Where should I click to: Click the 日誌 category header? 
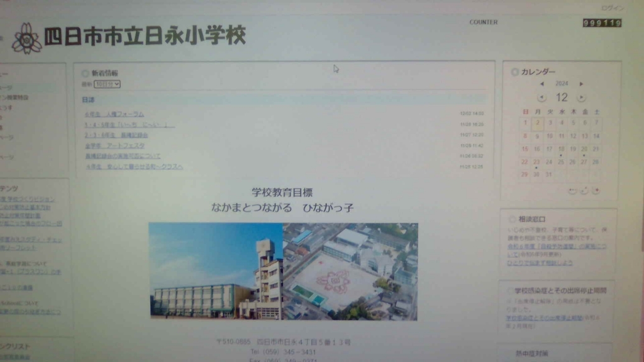point(88,100)
